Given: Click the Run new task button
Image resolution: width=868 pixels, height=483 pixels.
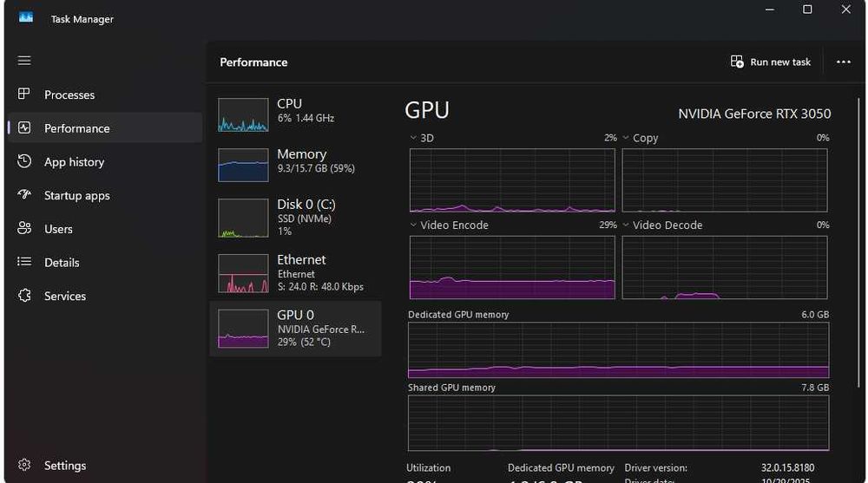Looking at the screenshot, I should 771,62.
